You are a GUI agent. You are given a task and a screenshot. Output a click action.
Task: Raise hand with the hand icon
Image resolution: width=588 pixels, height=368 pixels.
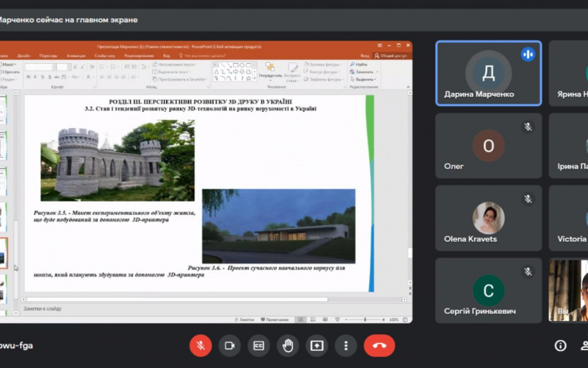[287, 345]
